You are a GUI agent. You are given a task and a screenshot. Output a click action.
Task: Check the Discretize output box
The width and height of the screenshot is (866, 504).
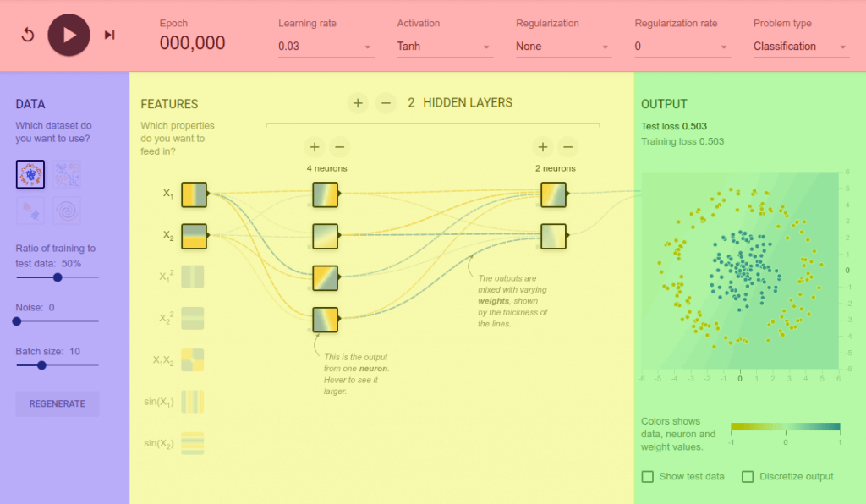(748, 477)
